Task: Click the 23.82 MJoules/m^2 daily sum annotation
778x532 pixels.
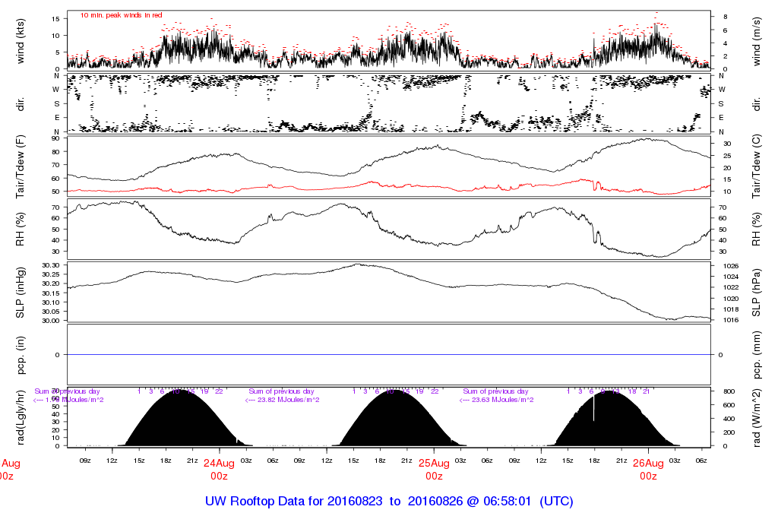Action: click(282, 400)
